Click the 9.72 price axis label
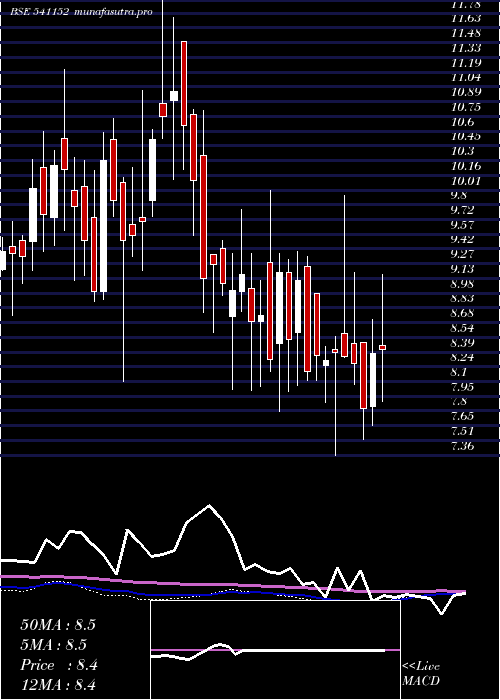The image size is (500, 700). point(462,209)
